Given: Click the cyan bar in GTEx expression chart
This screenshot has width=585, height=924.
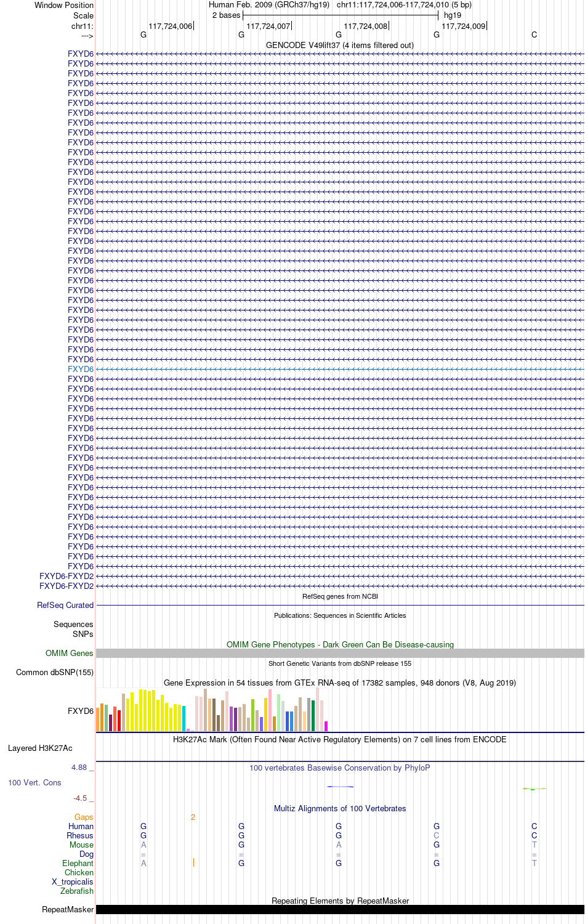Looking at the screenshot, I should (x=184, y=718).
